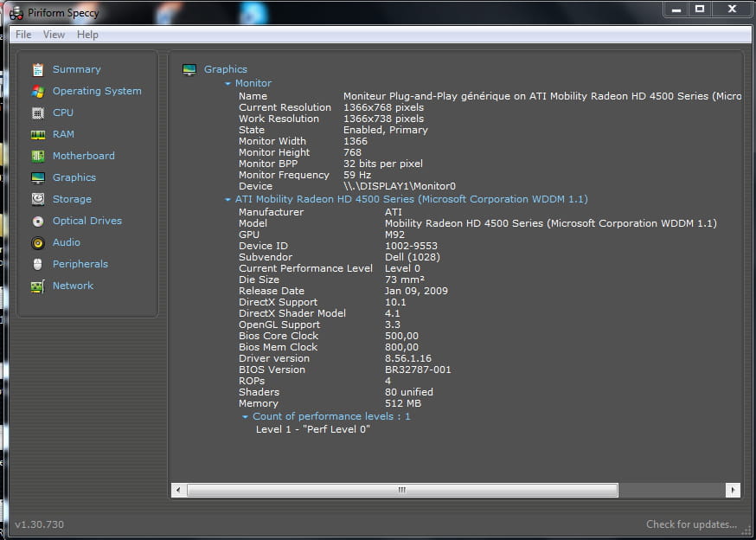
Task: Click the Graphics heading text
Action: click(x=226, y=69)
